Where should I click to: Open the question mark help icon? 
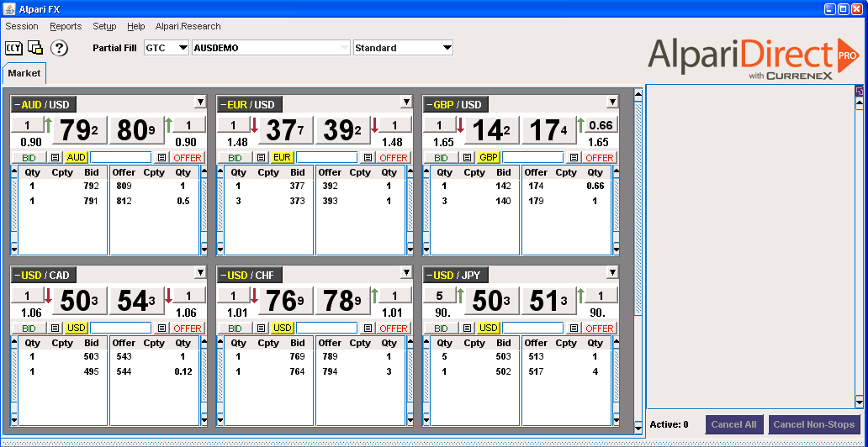pos(59,48)
